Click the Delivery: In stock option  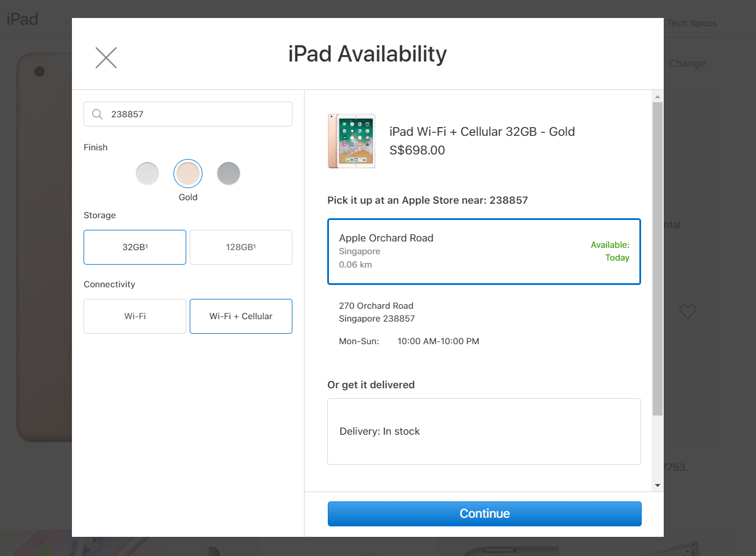[x=484, y=431]
